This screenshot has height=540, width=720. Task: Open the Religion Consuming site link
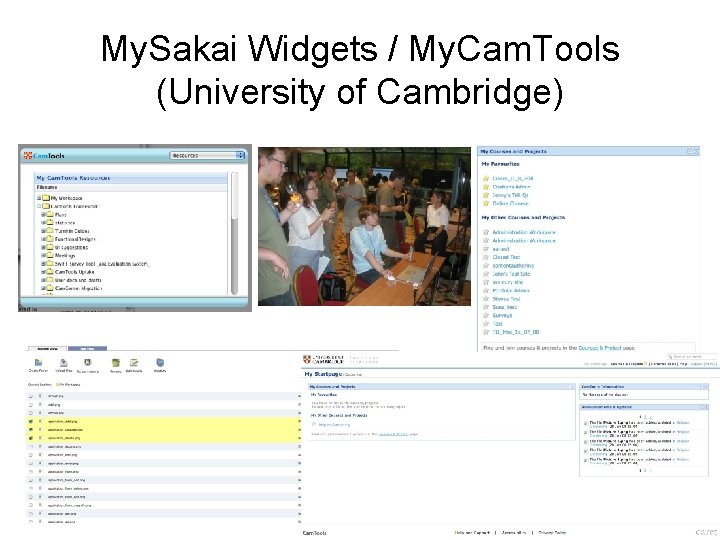pos(334,425)
